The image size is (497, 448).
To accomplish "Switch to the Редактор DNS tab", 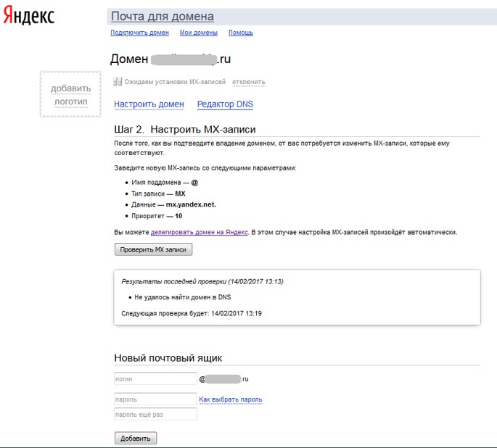I will pos(225,104).
